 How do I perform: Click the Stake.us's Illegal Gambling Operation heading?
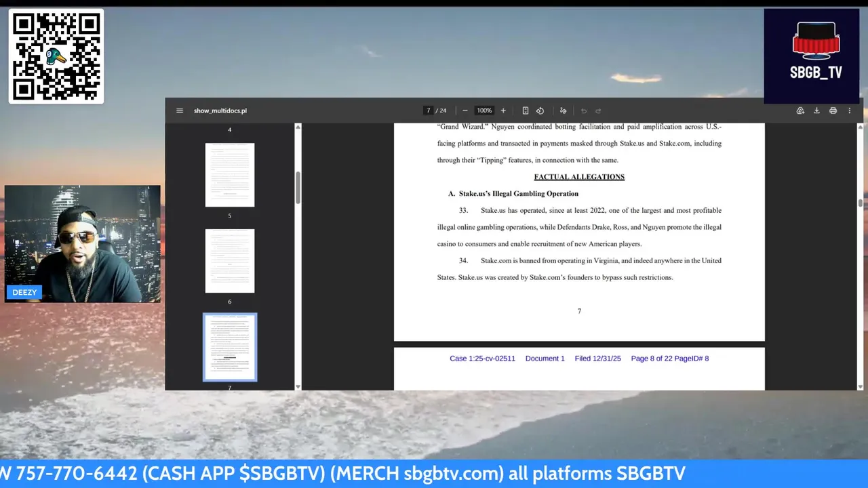(x=519, y=194)
